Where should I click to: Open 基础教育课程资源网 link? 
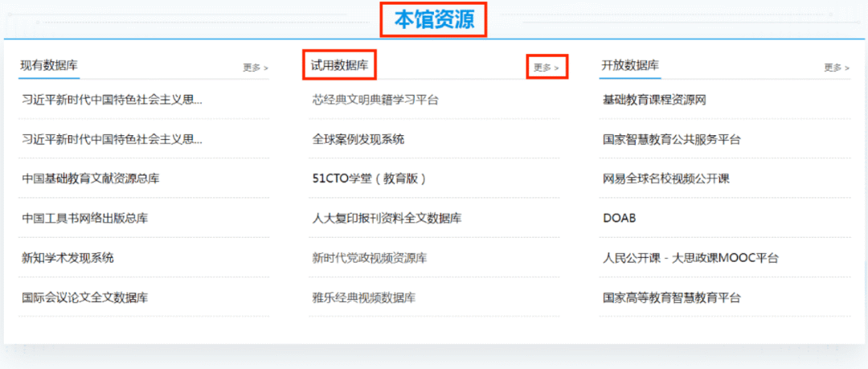(x=654, y=100)
